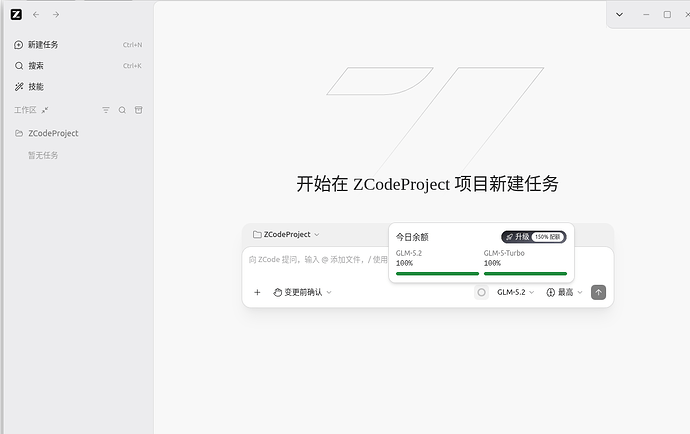
Task: Go back with the left arrow
Action: click(x=36, y=15)
